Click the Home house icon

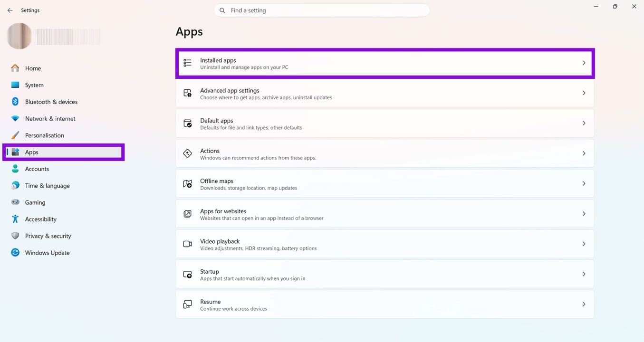[15, 68]
